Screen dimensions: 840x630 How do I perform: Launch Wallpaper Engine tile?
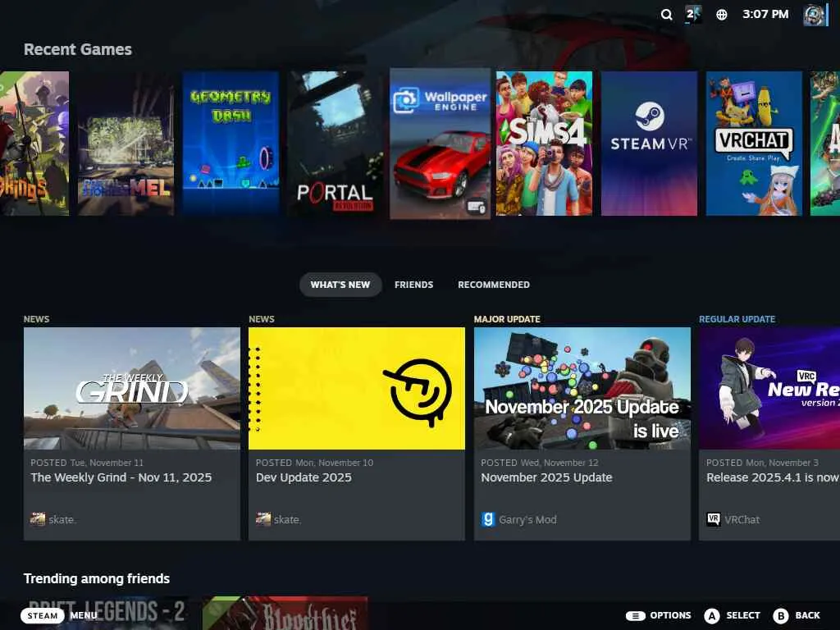click(440, 144)
